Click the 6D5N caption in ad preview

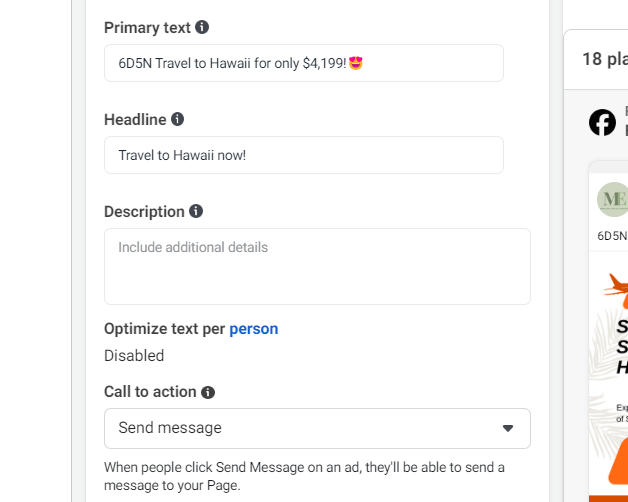point(612,237)
